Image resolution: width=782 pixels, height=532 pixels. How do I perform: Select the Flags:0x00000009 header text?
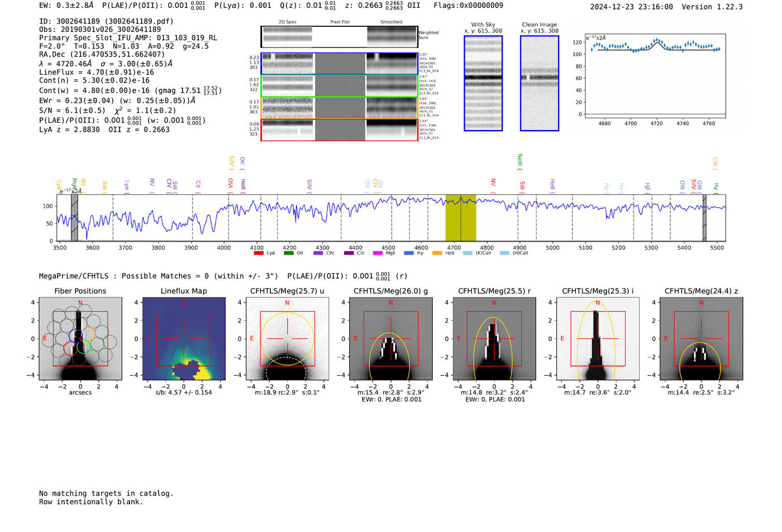click(x=468, y=6)
